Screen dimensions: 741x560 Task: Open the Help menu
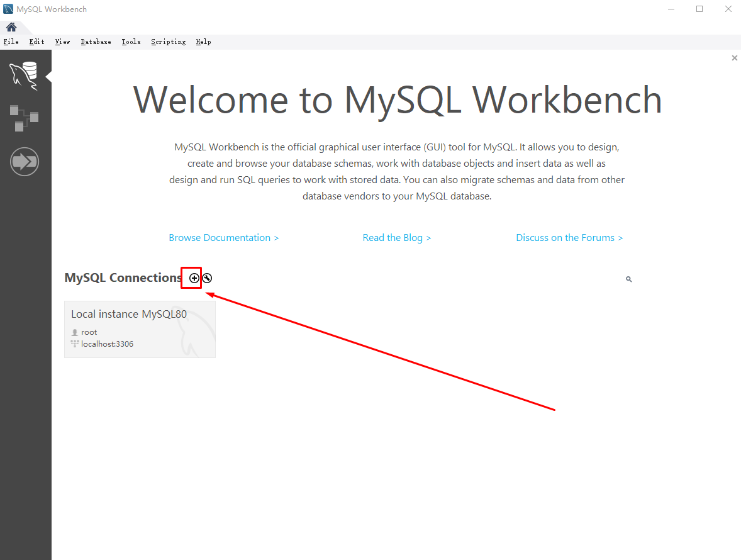[x=203, y=42]
